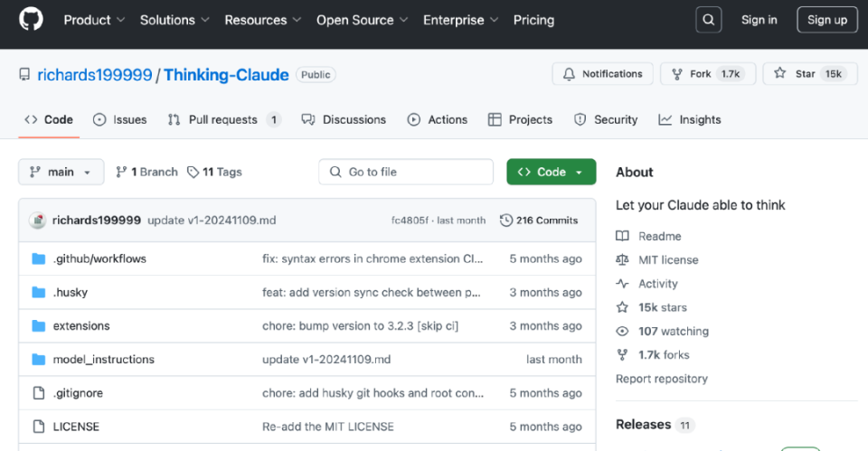Click the GitHub logo icon

[x=31, y=20]
